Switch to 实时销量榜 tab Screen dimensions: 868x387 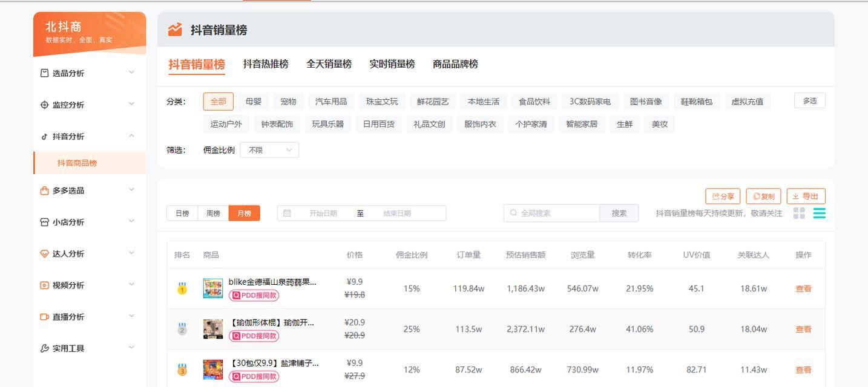(392, 64)
